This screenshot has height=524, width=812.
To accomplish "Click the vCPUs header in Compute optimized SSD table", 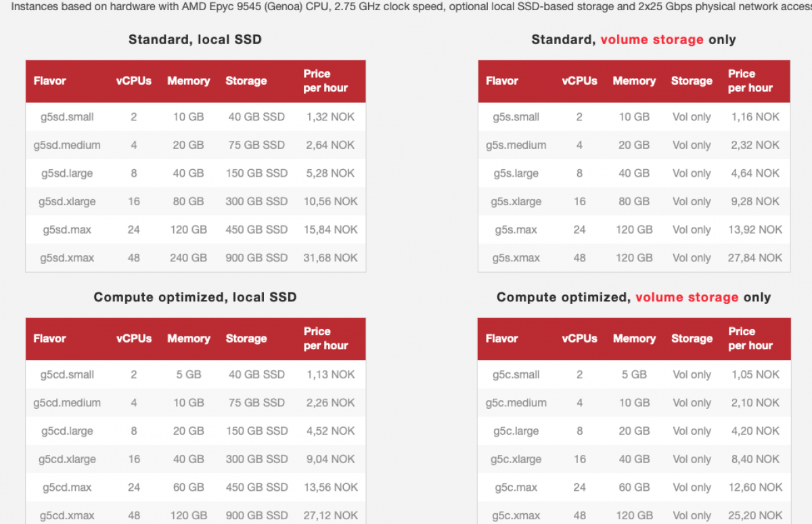I will point(134,339).
